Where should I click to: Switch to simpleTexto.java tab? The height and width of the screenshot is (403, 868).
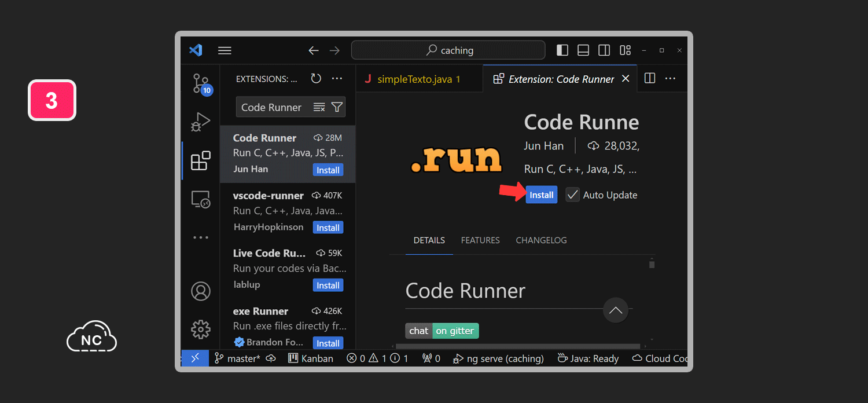tap(419, 79)
